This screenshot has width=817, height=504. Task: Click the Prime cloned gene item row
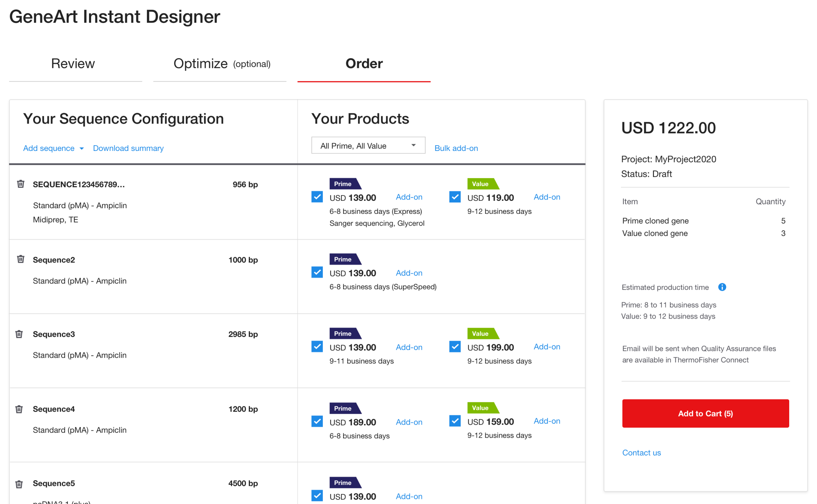[x=703, y=221]
